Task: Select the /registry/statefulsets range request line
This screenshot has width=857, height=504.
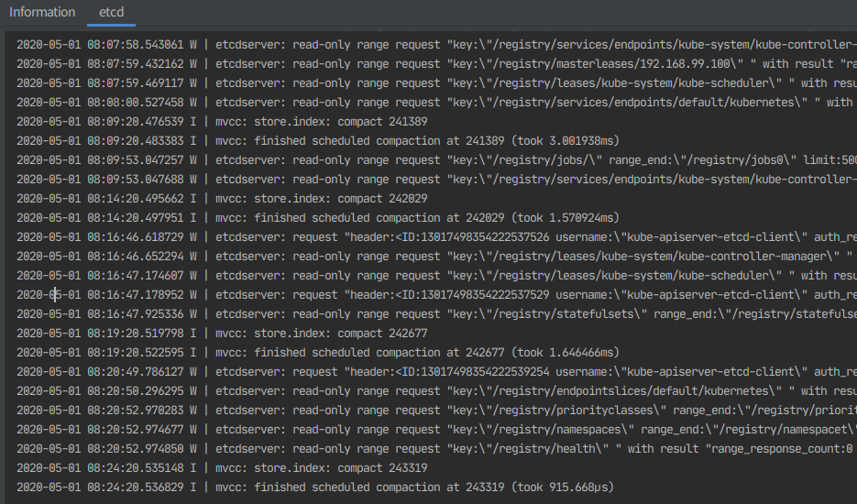Action: pyautogui.click(x=436, y=313)
